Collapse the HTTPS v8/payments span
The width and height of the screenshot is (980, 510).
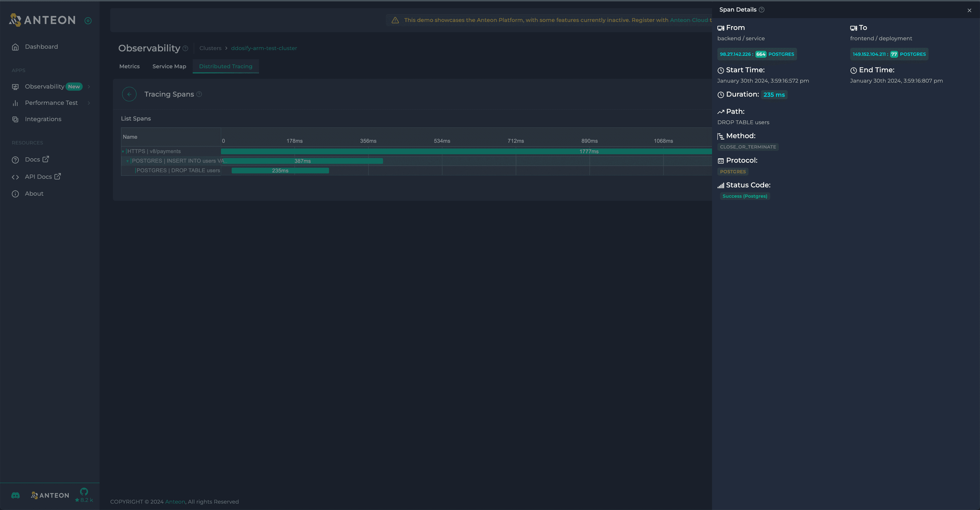[123, 151]
